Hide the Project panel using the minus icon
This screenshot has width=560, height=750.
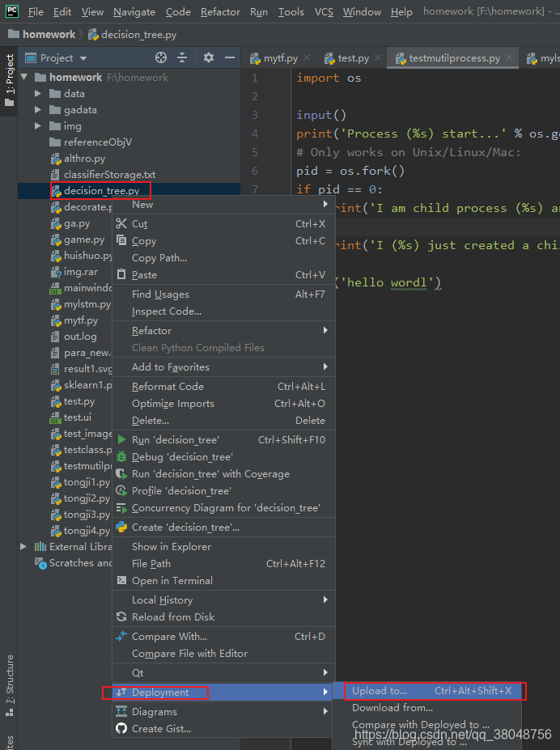(231, 57)
